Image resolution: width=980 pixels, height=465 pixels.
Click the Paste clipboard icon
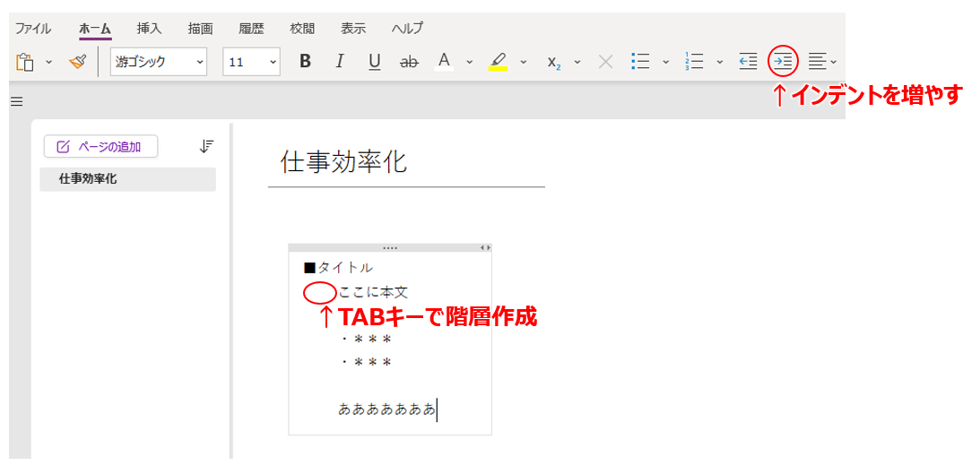pyautogui.click(x=24, y=62)
